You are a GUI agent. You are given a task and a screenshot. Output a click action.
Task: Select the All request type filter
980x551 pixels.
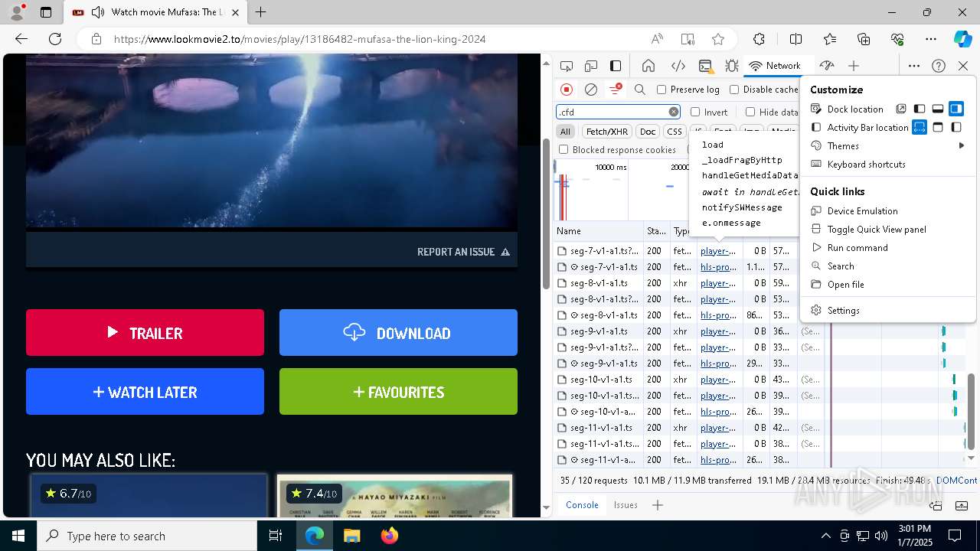pyautogui.click(x=565, y=132)
